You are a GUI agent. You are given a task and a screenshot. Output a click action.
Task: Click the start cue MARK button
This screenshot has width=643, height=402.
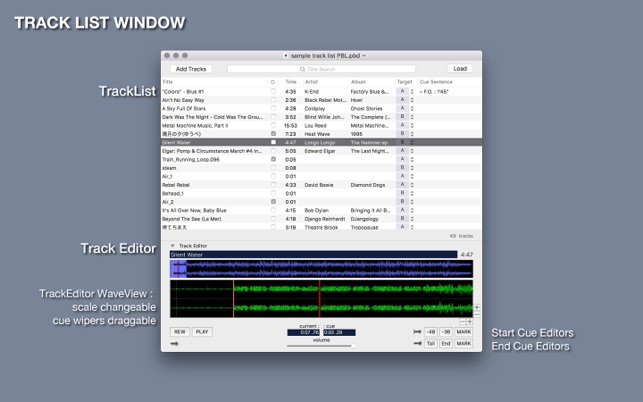464,332
